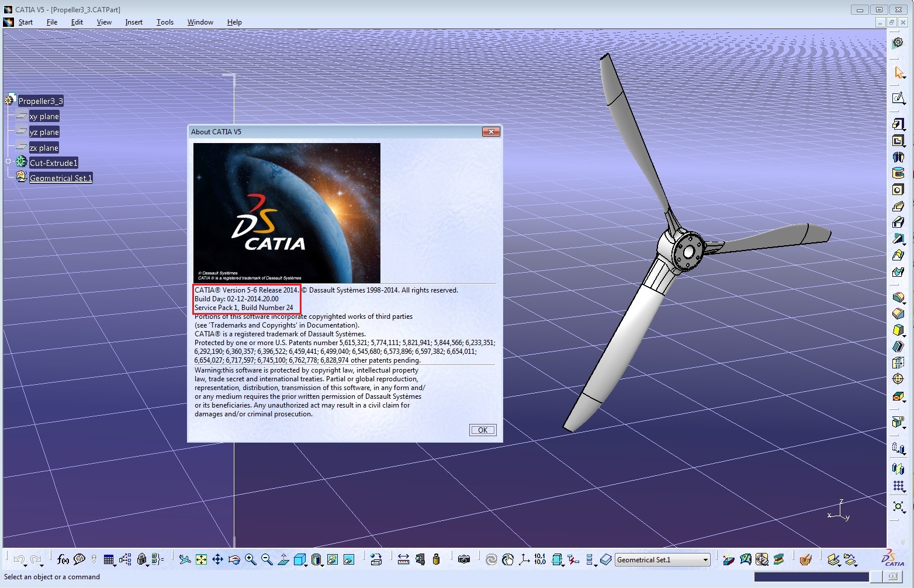Open the Insert menu
This screenshot has height=588, width=914.
click(134, 22)
